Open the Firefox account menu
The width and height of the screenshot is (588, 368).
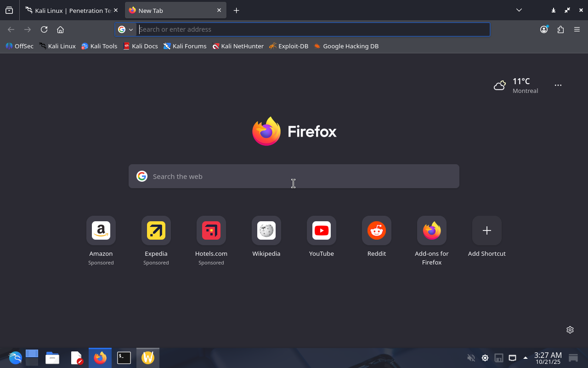[544, 29]
